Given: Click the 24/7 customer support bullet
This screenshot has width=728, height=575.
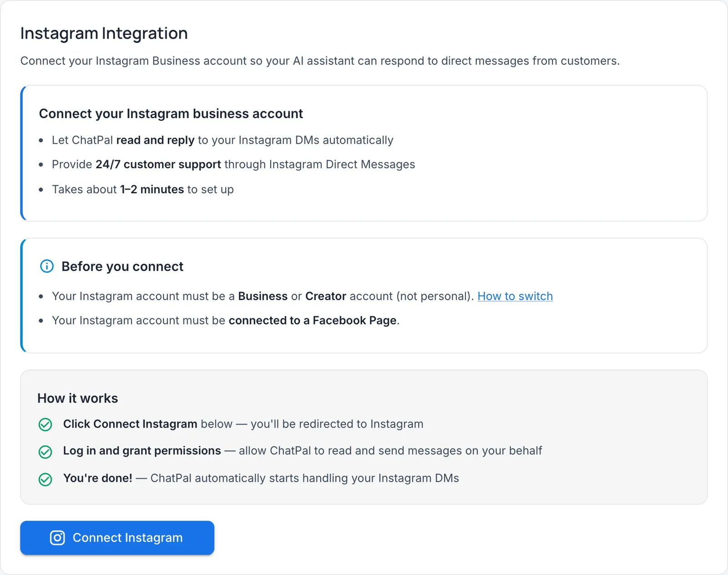Looking at the screenshot, I should [233, 164].
